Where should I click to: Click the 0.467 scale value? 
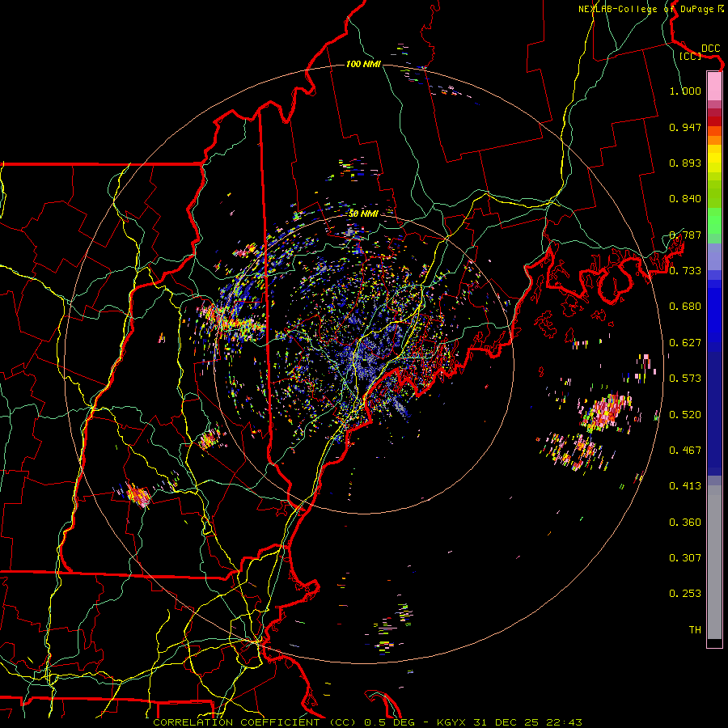pos(685,451)
